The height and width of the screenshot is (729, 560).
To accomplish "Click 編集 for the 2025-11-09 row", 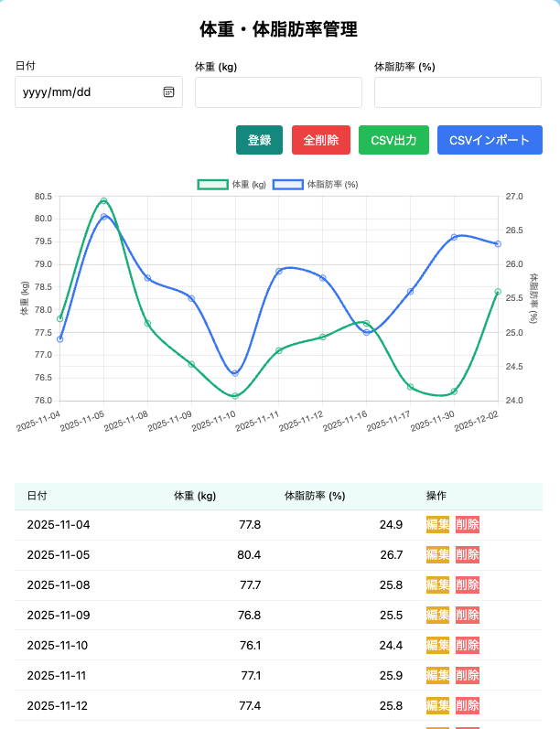I will [437, 616].
